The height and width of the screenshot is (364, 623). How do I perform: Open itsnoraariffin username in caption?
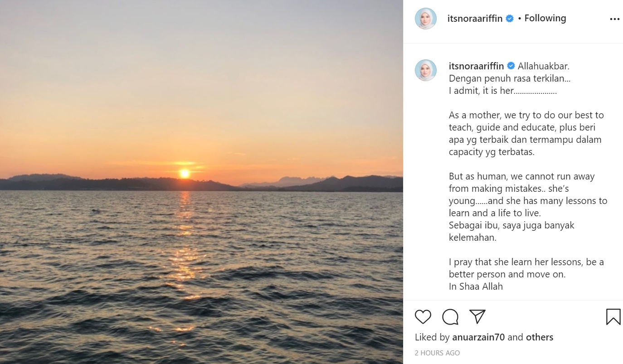coord(477,66)
